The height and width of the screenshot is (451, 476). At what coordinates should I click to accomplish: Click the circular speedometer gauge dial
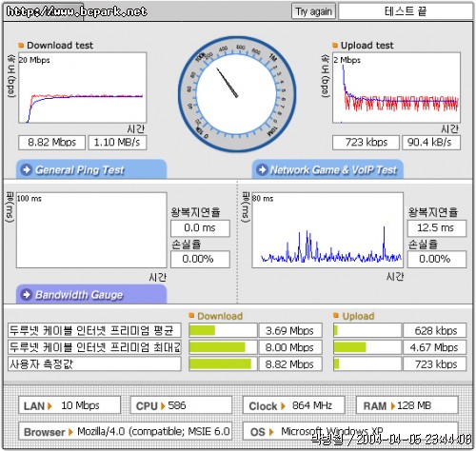pos(237,94)
